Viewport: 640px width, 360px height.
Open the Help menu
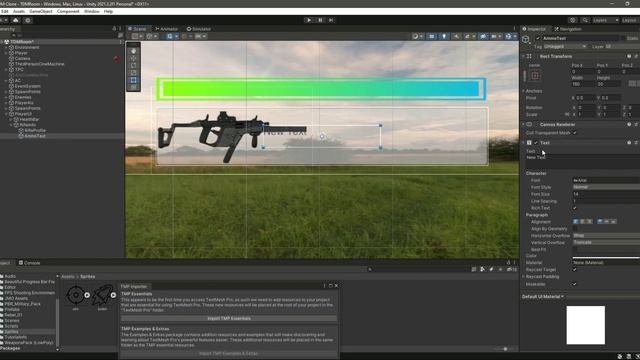click(x=108, y=11)
